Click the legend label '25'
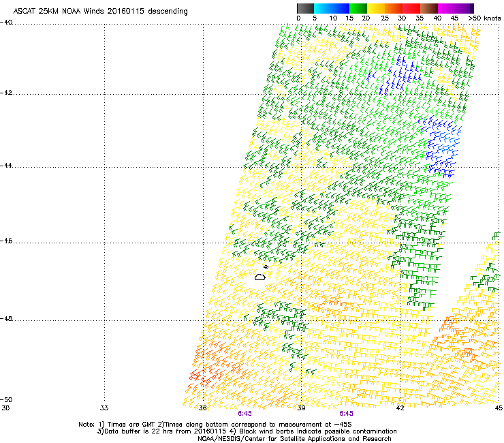504x443 pixels. 385,18
